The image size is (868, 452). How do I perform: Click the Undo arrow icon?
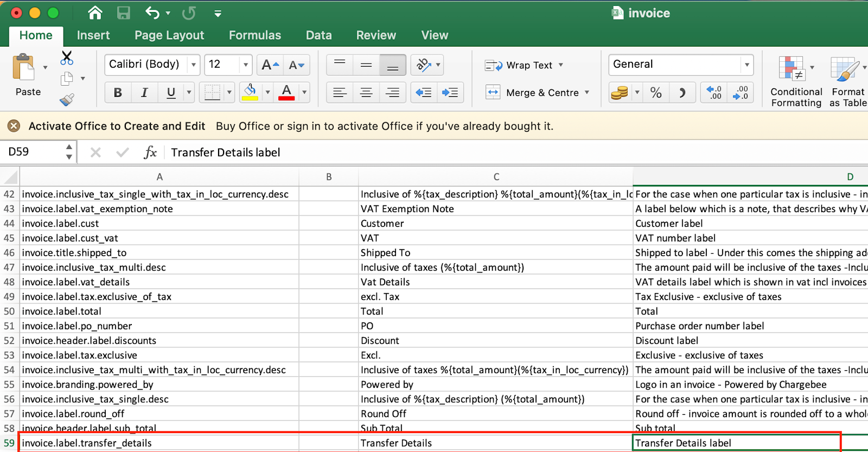(x=152, y=13)
